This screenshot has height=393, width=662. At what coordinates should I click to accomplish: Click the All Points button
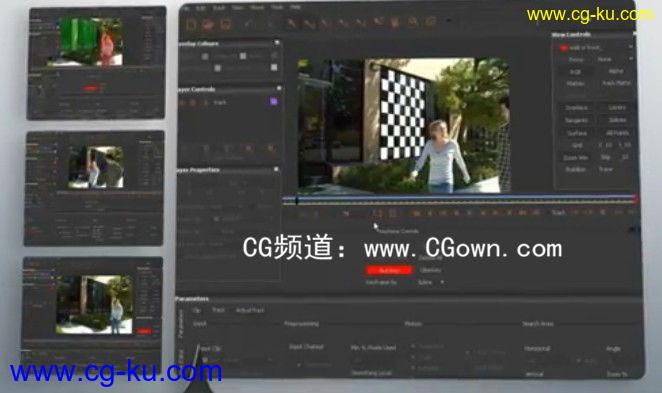pos(617,133)
